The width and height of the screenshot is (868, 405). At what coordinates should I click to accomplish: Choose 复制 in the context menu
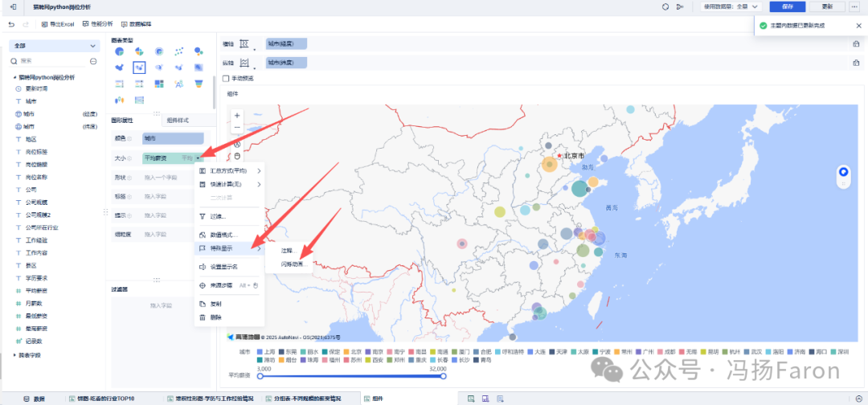click(229, 304)
